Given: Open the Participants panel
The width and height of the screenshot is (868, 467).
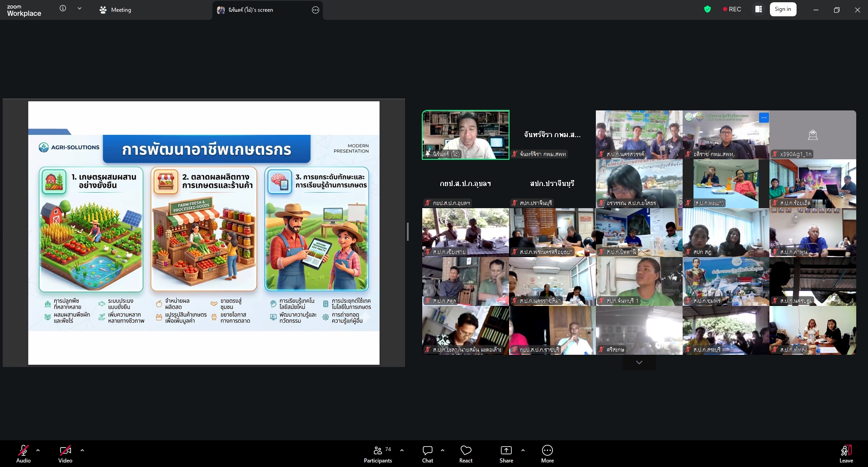Looking at the screenshot, I should (x=378, y=454).
